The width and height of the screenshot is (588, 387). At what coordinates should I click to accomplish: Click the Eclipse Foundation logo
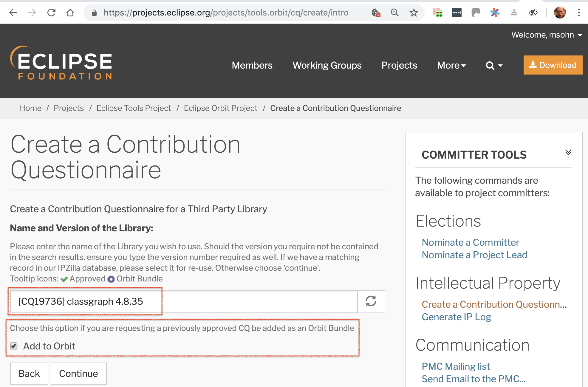click(x=61, y=63)
